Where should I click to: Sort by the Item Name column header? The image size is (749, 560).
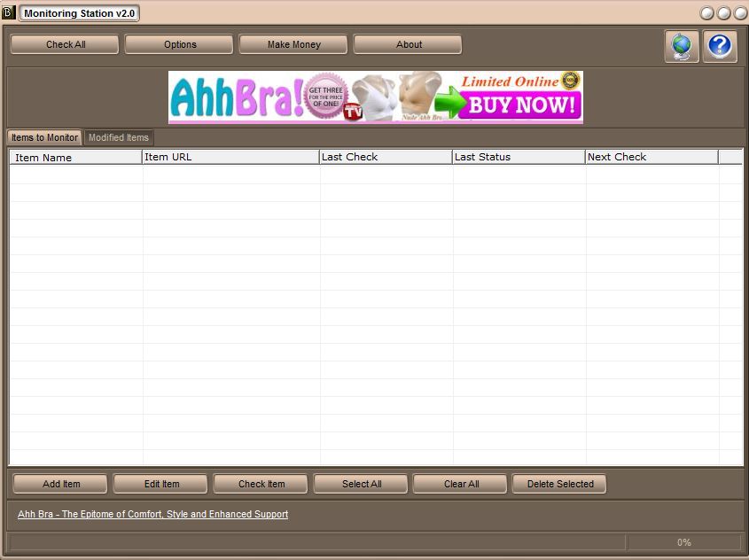point(75,157)
